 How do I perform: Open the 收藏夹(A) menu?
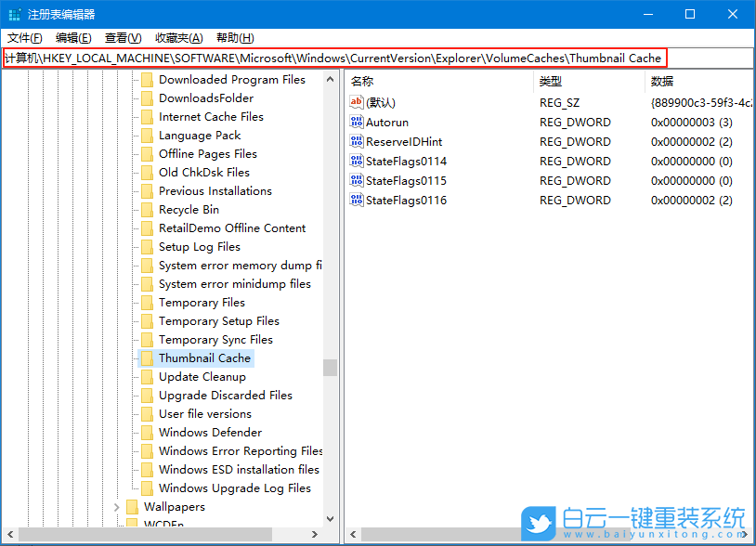178,37
